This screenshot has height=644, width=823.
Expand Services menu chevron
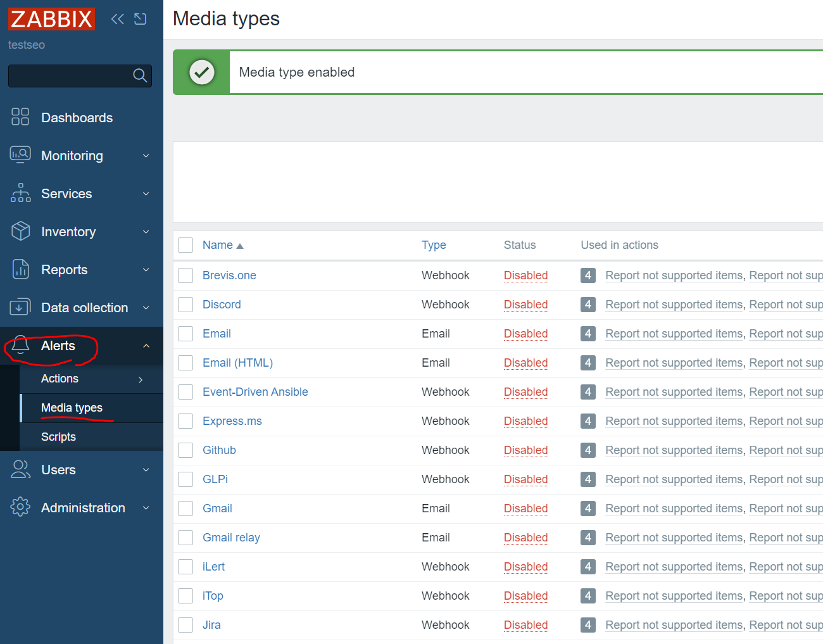coord(146,194)
